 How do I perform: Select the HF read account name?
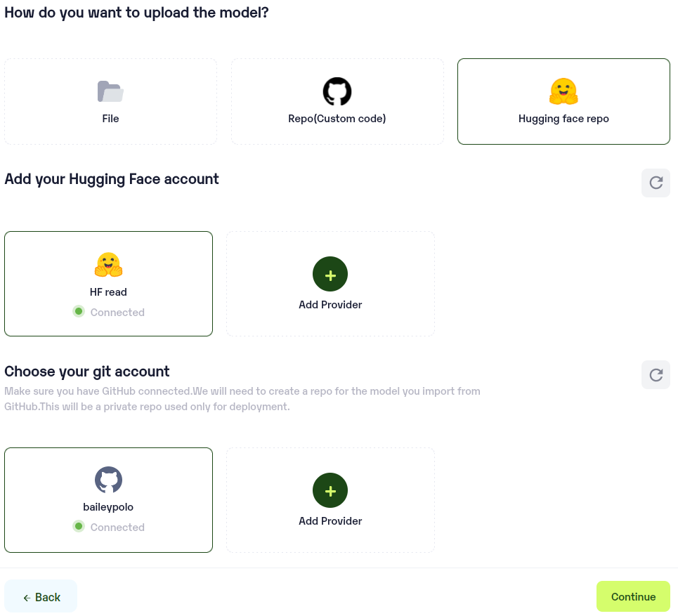(108, 292)
